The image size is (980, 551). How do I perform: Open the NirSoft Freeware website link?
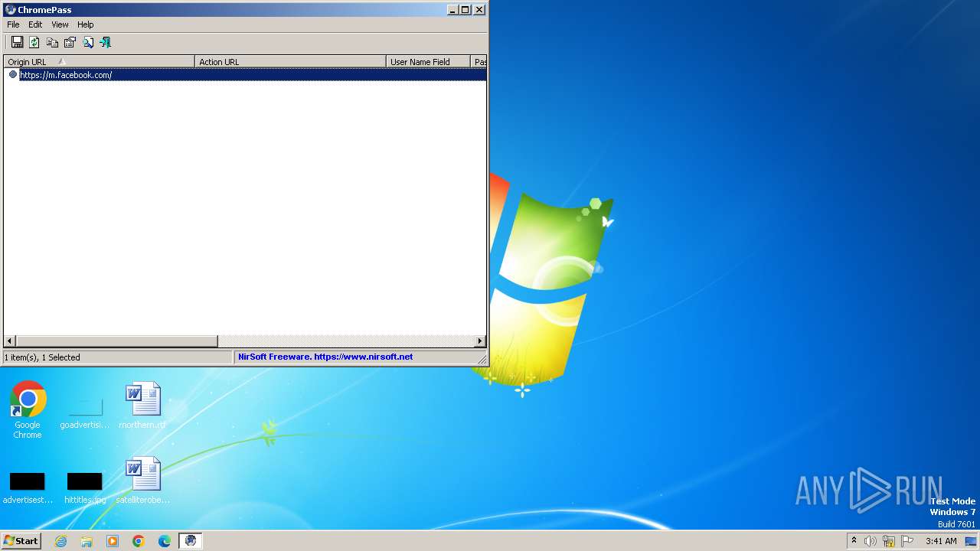pos(325,357)
